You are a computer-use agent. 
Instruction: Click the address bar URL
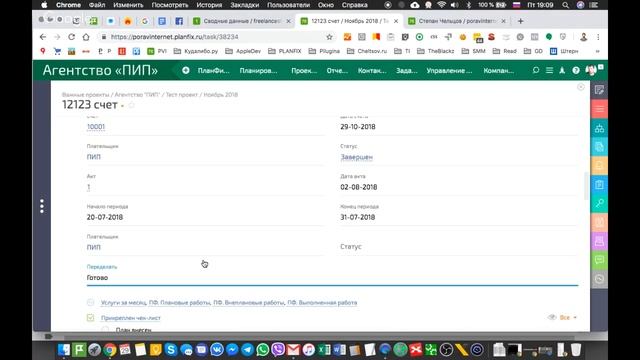pyautogui.click(x=175, y=37)
